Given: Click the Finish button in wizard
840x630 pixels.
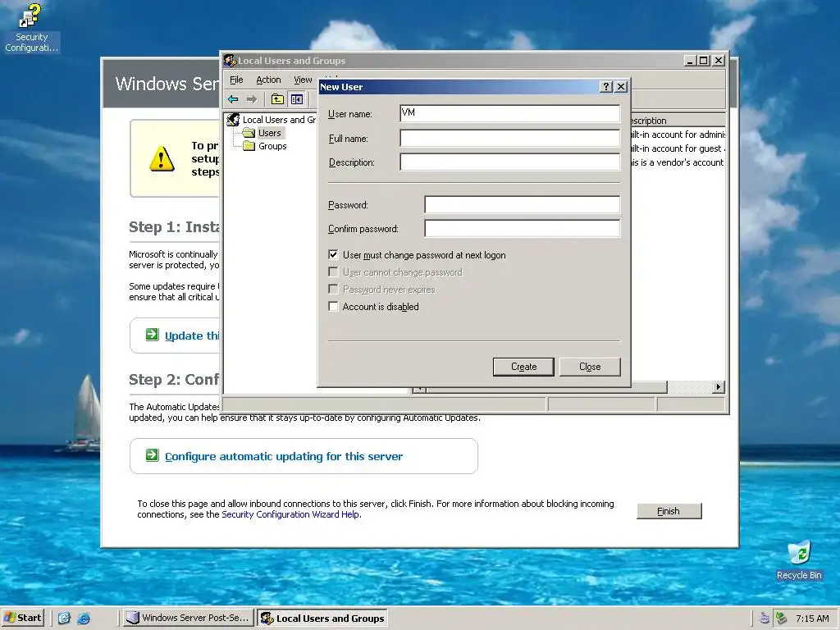Looking at the screenshot, I should coord(669,511).
